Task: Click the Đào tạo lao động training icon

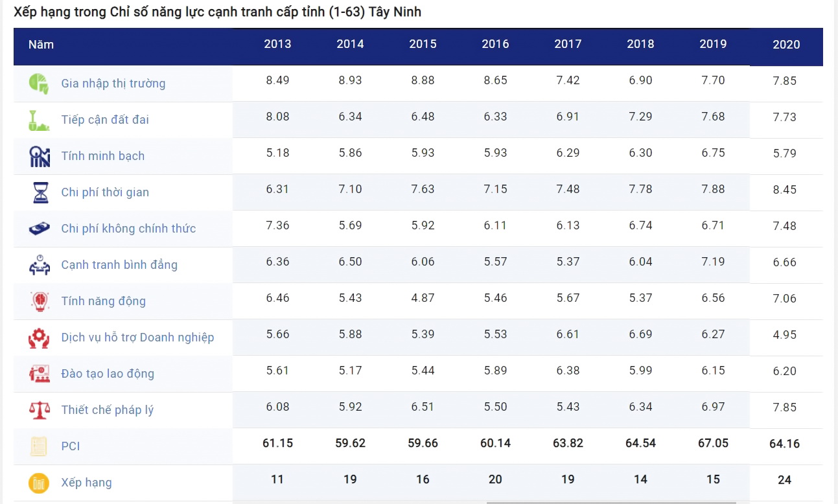Action: (x=39, y=374)
